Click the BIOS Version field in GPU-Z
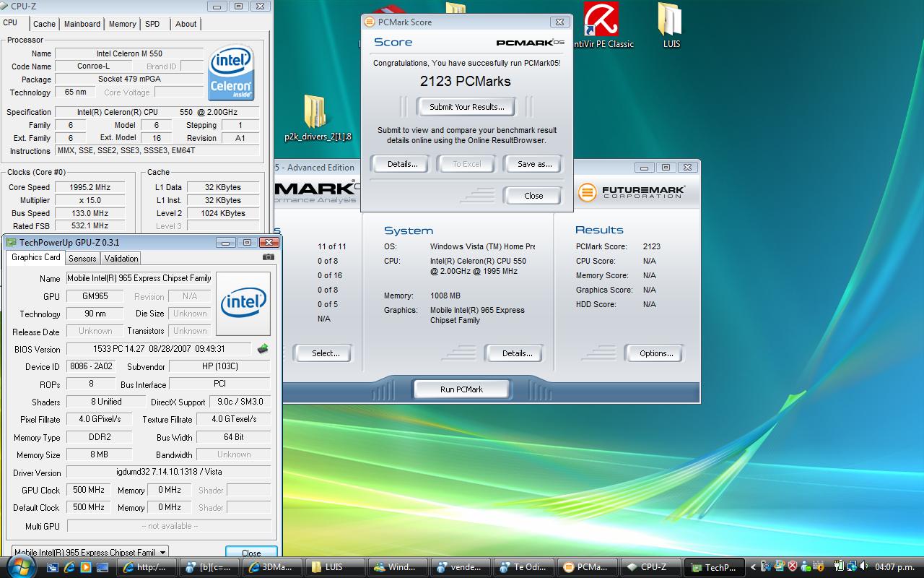Screen dimensions: 924x578 coord(159,349)
